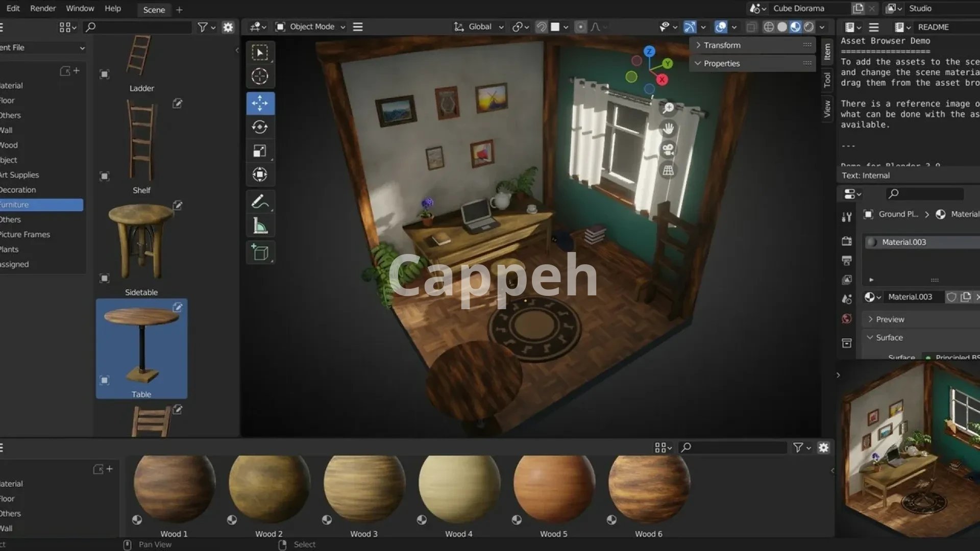Toggle viewport overlays button
Screen dimensions: 980x551
721,27
